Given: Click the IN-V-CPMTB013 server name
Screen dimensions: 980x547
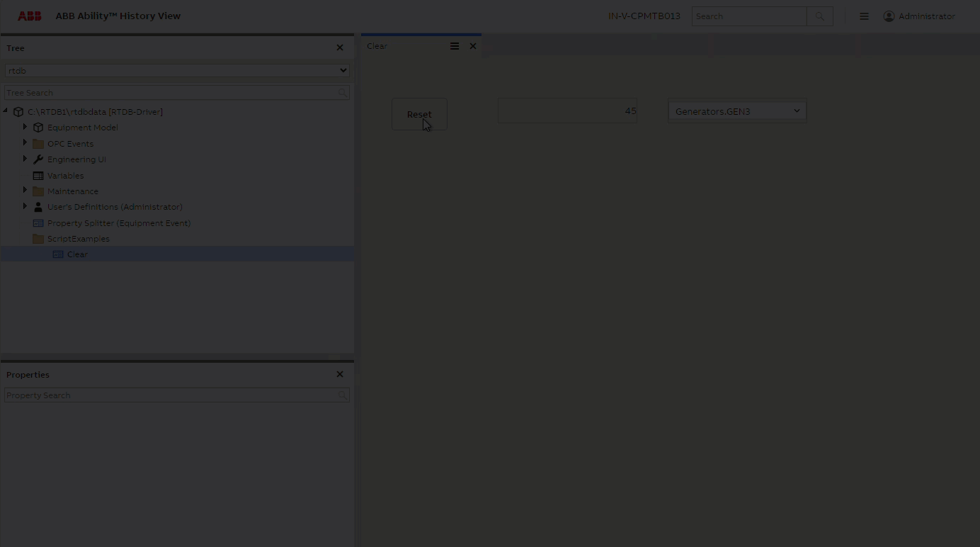Looking at the screenshot, I should [644, 16].
